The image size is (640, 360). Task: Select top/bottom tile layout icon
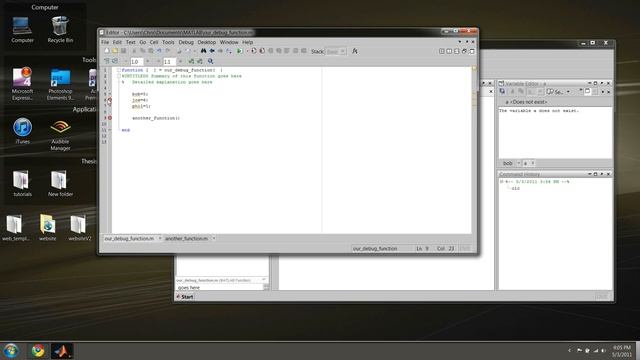coord(457,51)
